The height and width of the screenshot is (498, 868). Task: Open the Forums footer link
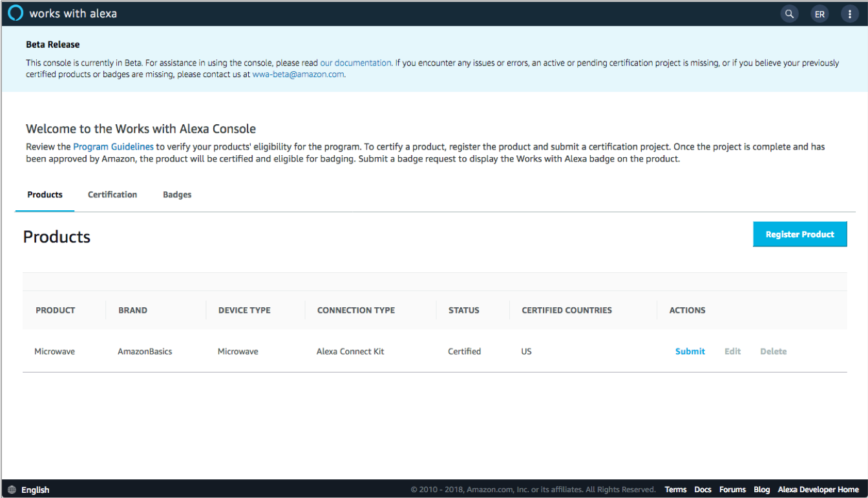coord(732,490)
